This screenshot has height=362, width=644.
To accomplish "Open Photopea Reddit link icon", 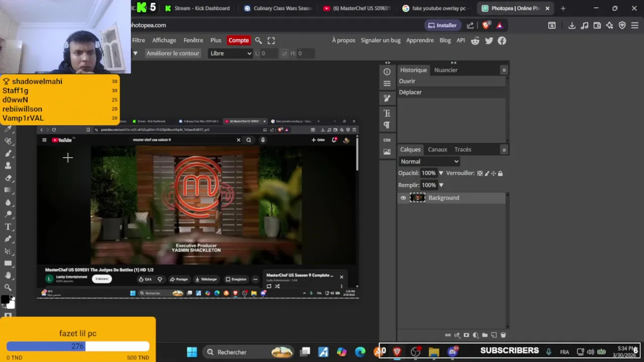I will 475,41.
